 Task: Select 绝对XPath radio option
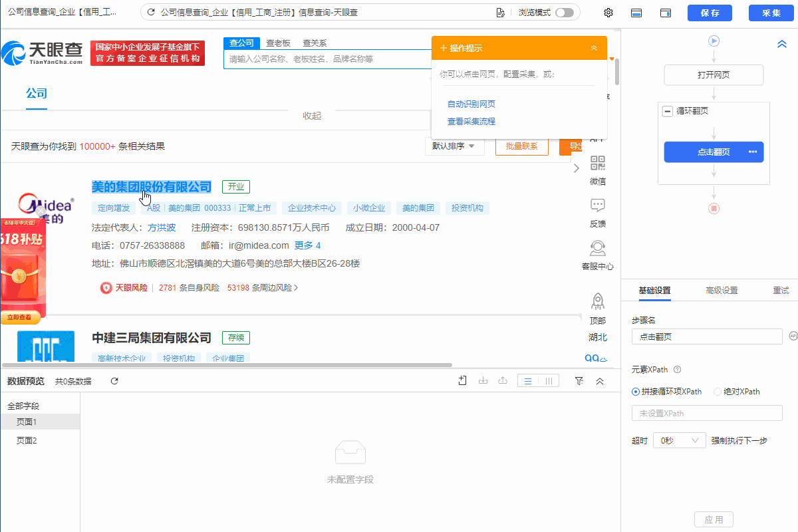(718, 392)
